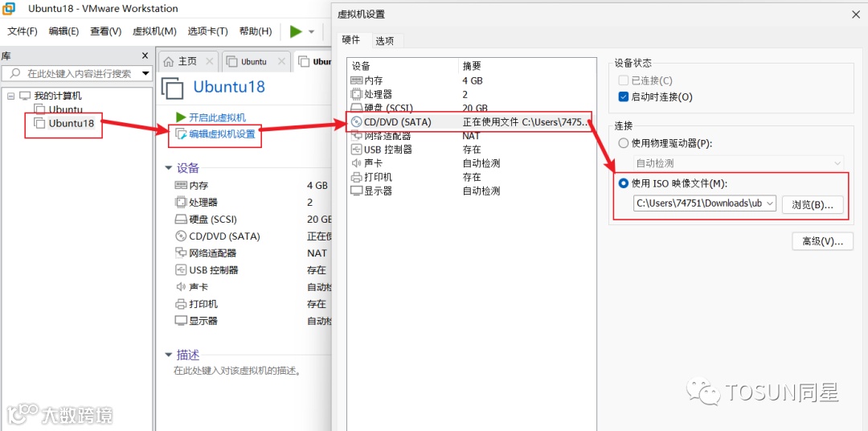Screen dimensions: 868x431
Task: Select 处理器 row icon in settings device list
Action: click(356, 94)
